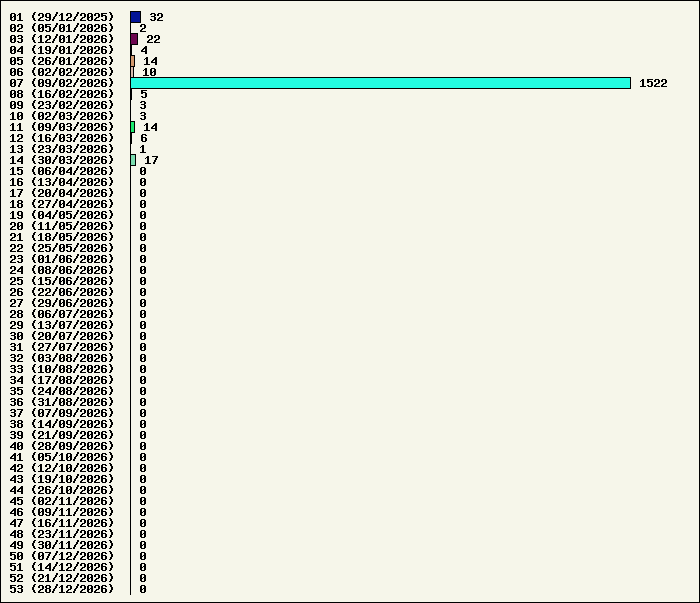Viewport: 700px width, 603px height.
Task: Select the value 22 beside week 03
Action: [153, 39]
